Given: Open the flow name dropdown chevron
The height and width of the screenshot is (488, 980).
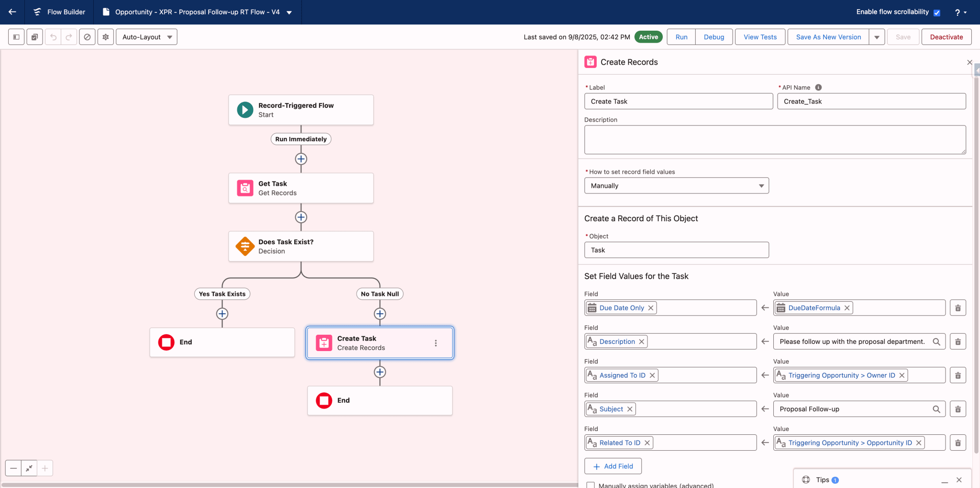Looking at the screenshot, I should [289, 12].
